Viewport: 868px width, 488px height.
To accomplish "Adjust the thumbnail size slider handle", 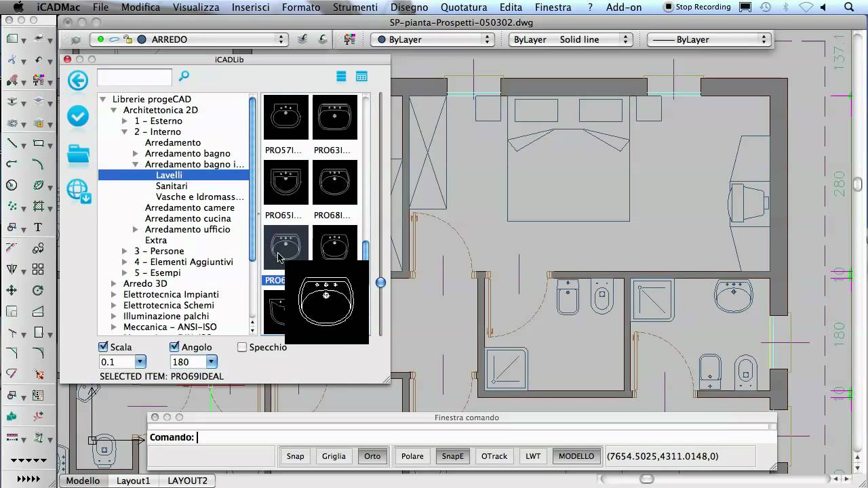I will click(380, 282).
